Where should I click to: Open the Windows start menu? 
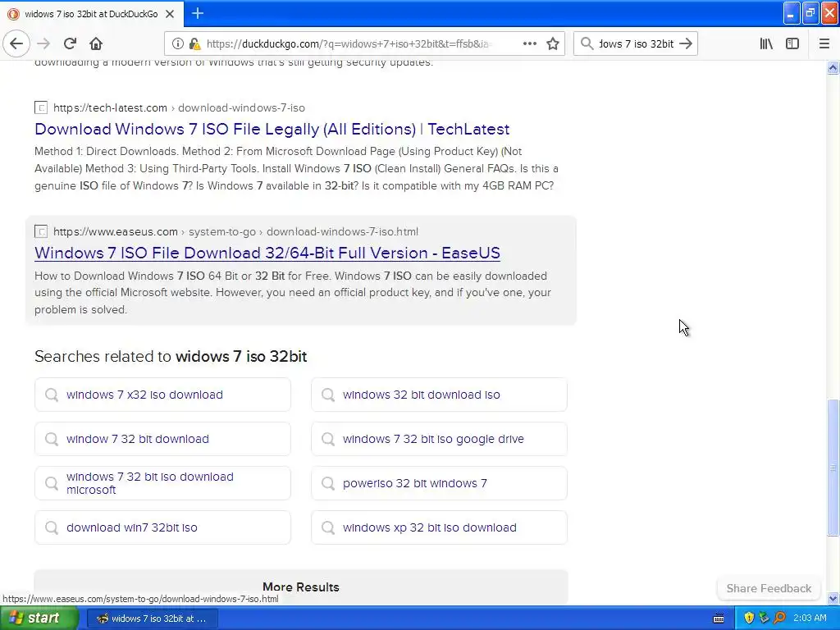pyautogui.click(x=39, y=619)
